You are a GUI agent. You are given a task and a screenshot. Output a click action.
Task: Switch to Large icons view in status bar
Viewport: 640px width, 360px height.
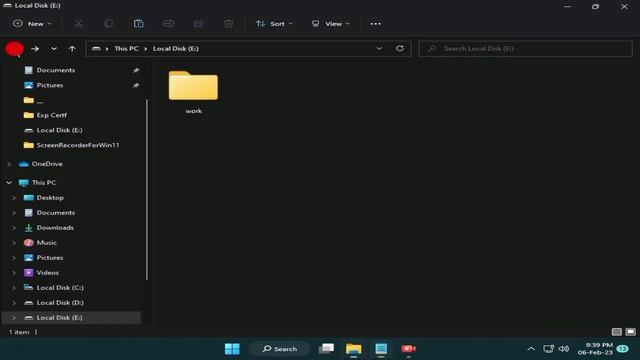tap(631, 332)
